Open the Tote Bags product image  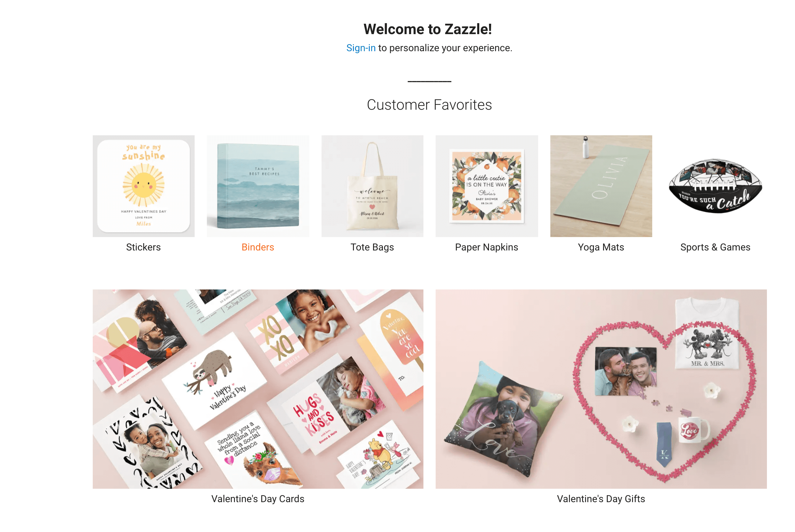372,186
